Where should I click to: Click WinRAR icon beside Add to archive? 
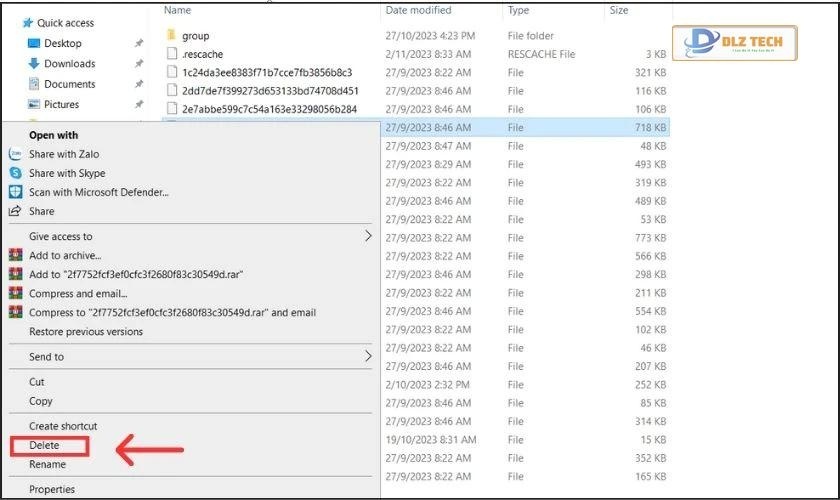click(16, 255)
